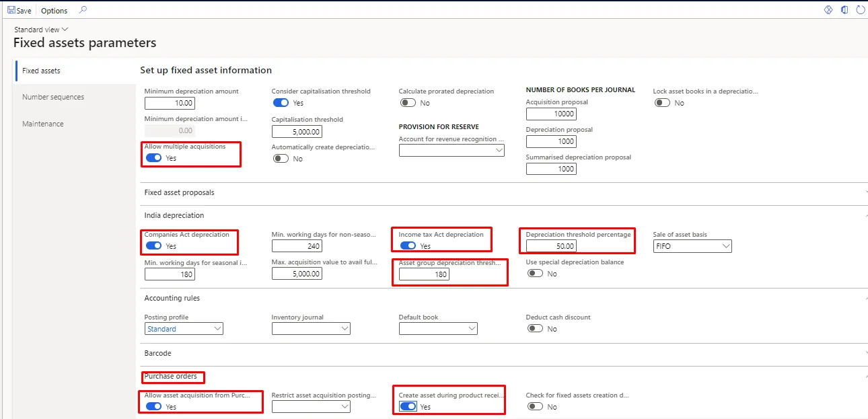
Task: Toggle Deduct cash discount switch
Action: 535,329
